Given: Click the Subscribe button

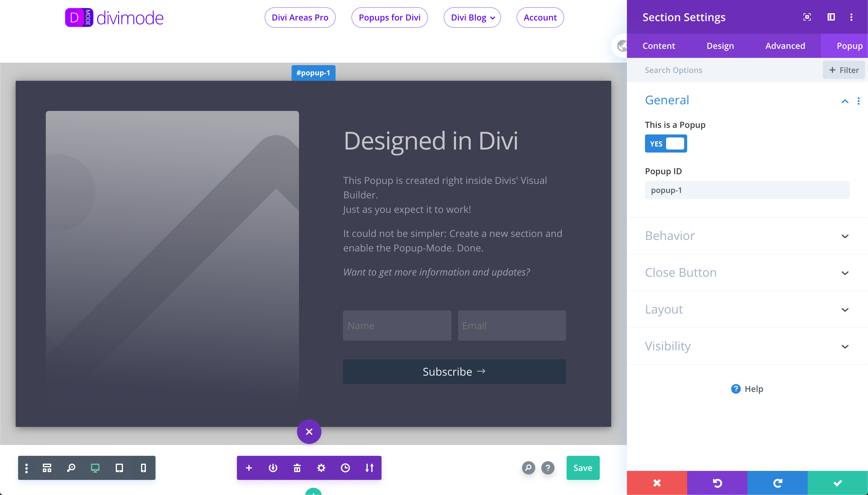Looking at the screenshot, I should pos(454,371).
